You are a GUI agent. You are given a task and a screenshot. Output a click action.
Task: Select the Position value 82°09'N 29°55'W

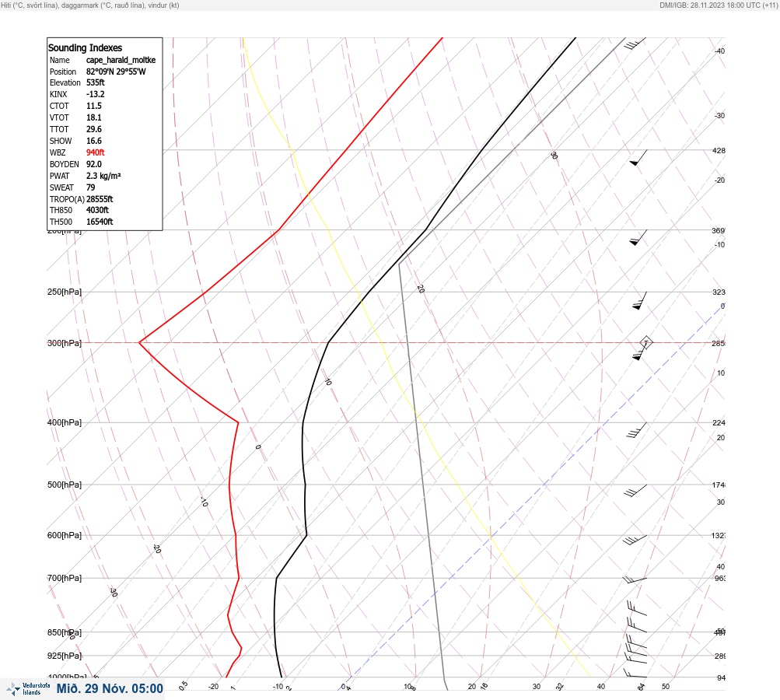[x=116, y=71]
